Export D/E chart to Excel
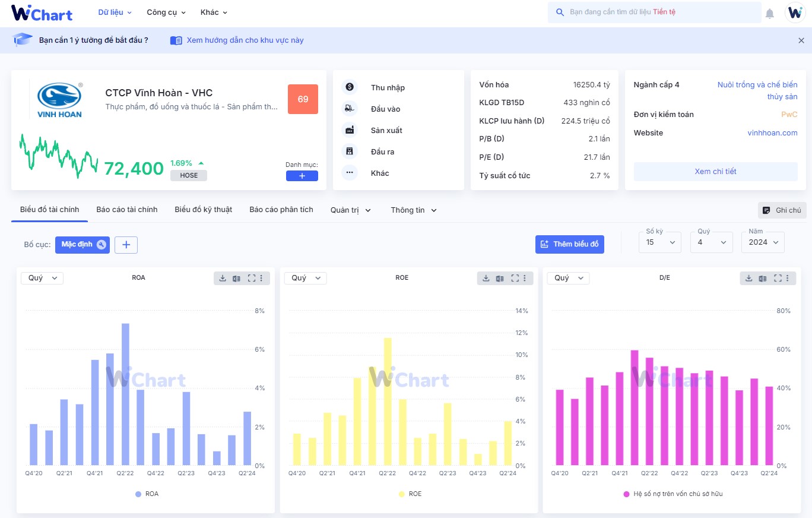812x518 pixels. pos(763,278)
